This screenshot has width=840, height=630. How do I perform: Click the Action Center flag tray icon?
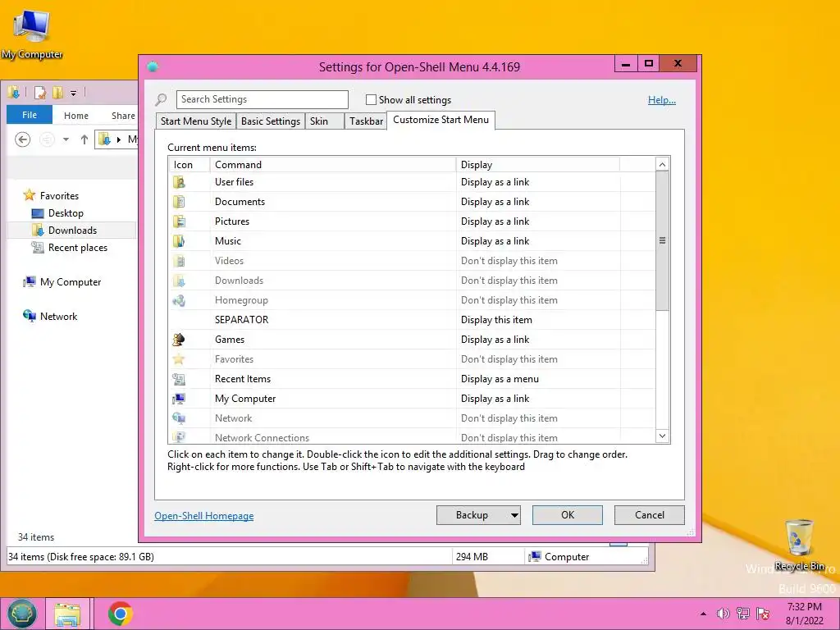(x=763, y=614)
